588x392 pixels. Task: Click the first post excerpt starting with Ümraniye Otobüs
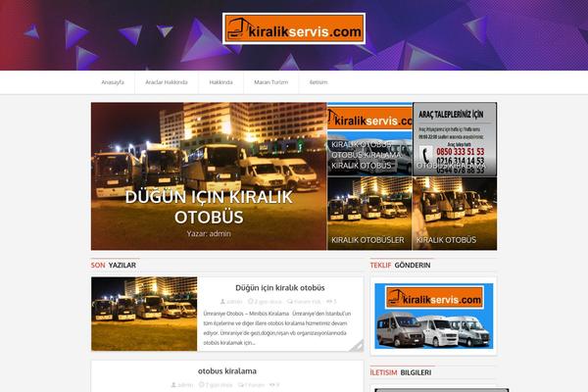(x=277, y=328)
